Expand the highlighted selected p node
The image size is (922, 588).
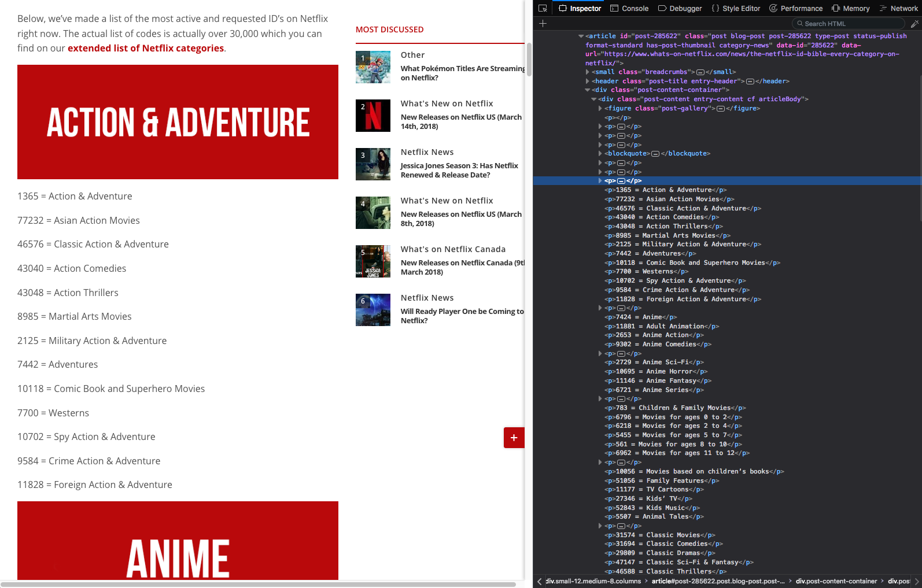coord(600,181)
